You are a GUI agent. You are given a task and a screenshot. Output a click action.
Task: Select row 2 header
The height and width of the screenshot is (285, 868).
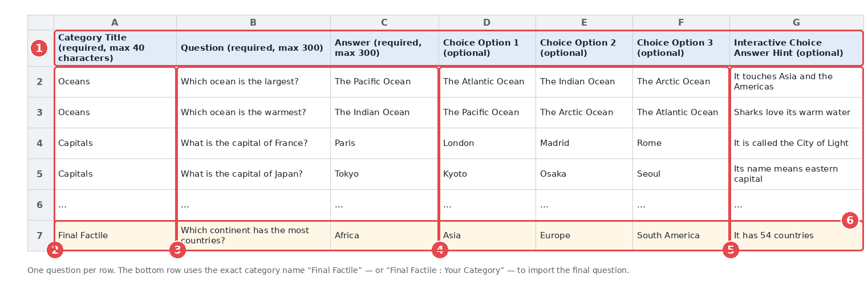coord(40,82)
